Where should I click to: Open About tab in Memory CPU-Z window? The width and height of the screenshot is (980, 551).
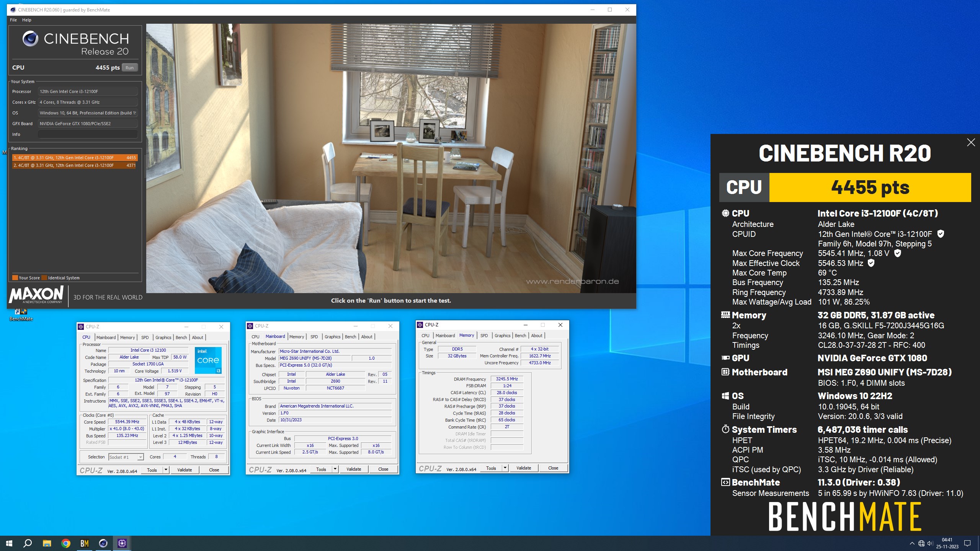point(536,335)
